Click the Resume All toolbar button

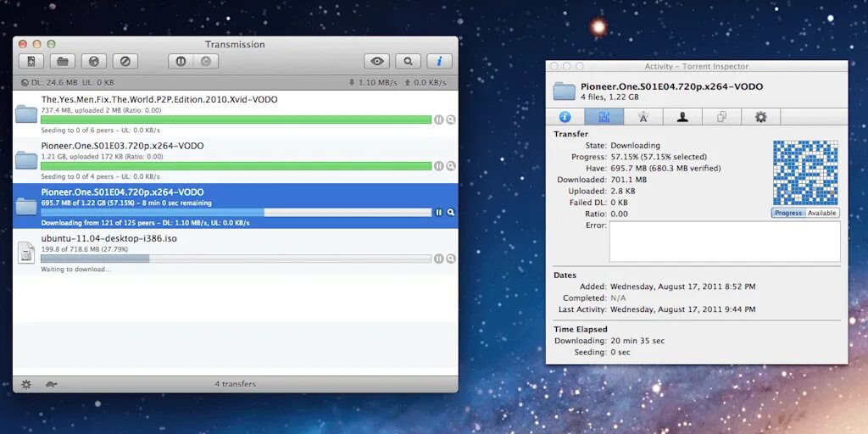[x=206, y=61]
